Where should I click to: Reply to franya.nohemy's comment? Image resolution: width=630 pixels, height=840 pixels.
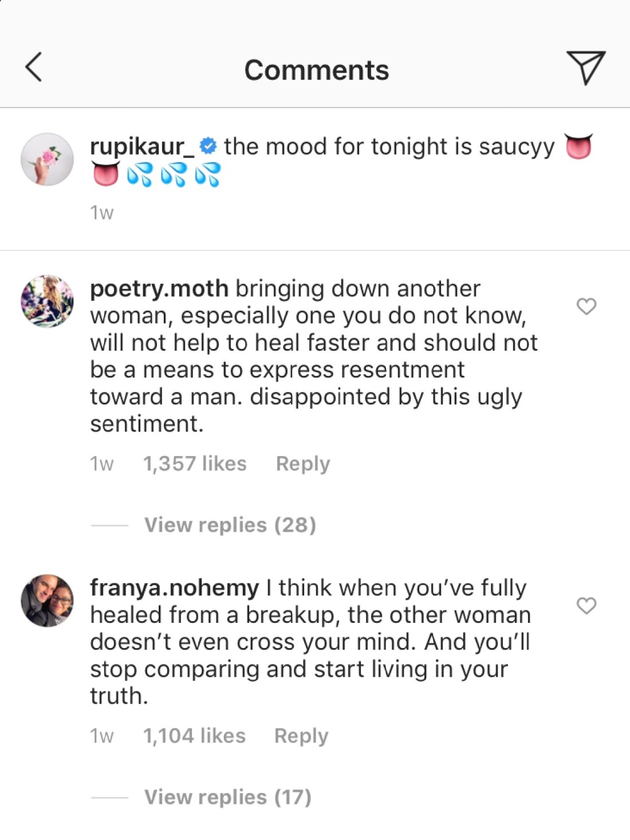click(x=301, y=736)
